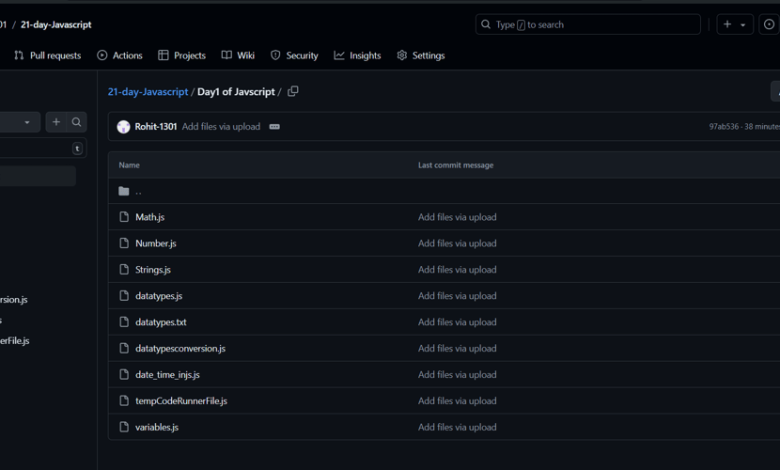Go to the Security tab

click(294, 56)
